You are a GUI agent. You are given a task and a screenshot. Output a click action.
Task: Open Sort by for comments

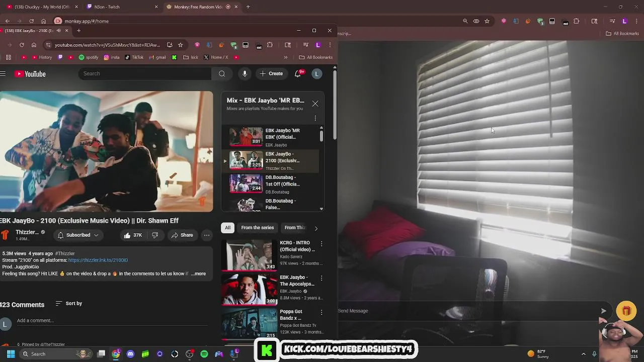point(68,304)
